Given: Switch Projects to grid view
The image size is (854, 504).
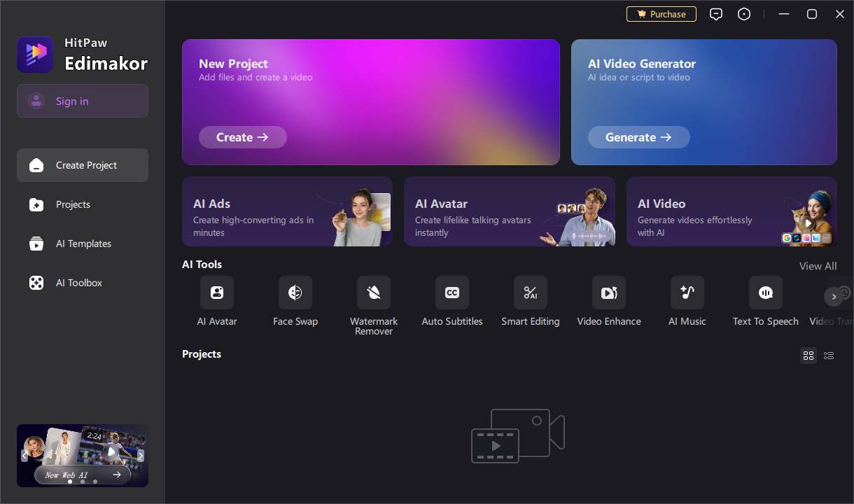Looking at the screenshot, I should click(x=808, y=356).
